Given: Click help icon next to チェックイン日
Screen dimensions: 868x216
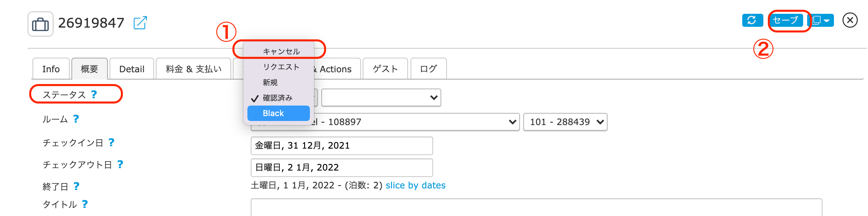Looking at the screenshot, I should coord(112,143).
